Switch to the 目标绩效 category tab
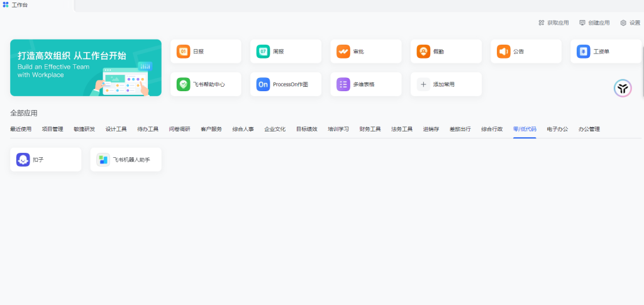 pos(307,130)
